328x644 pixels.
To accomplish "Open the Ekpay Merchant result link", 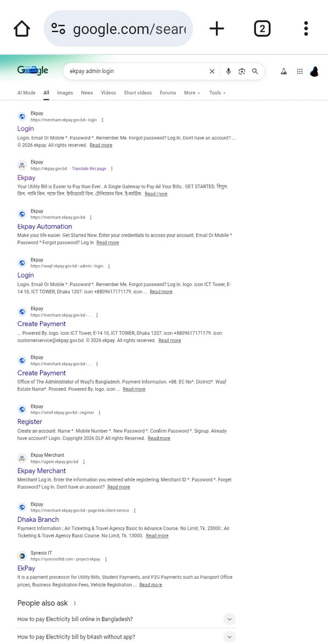I will click(42, 471).
